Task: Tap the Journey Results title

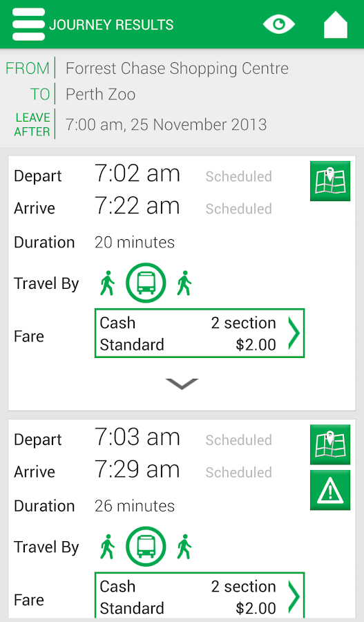Action: [x=111, y=25]
